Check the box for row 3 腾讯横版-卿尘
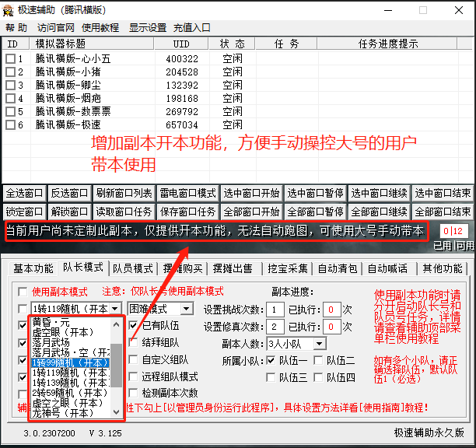This screenshot has height=448, width=476. point(11,85)
